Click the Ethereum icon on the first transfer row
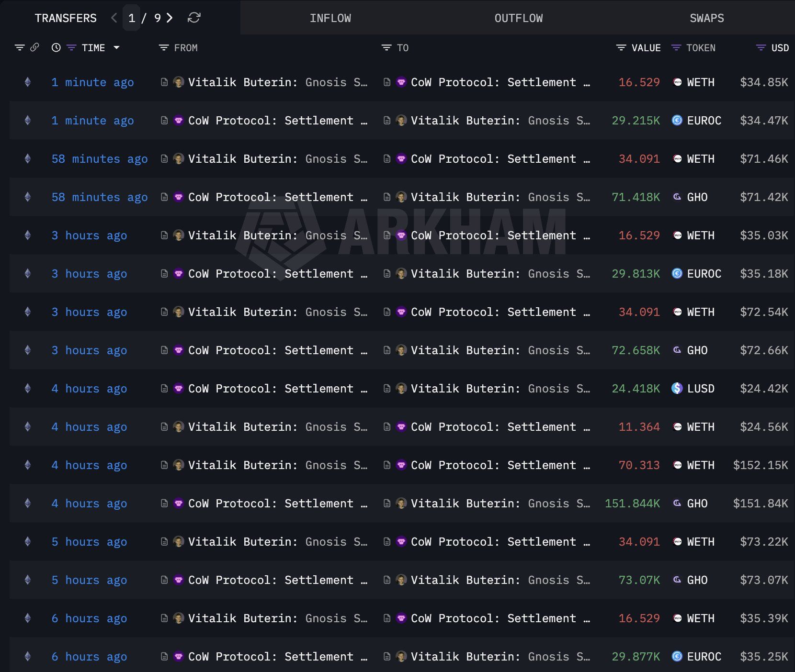This screenshot has height=672, width=795. click(x=27, y=82)
